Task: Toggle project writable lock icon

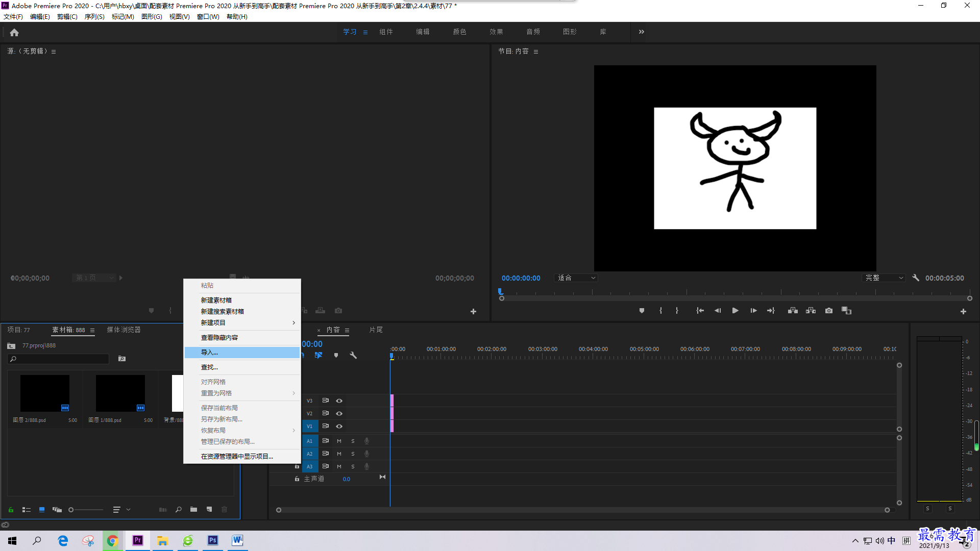Action: 11,510
